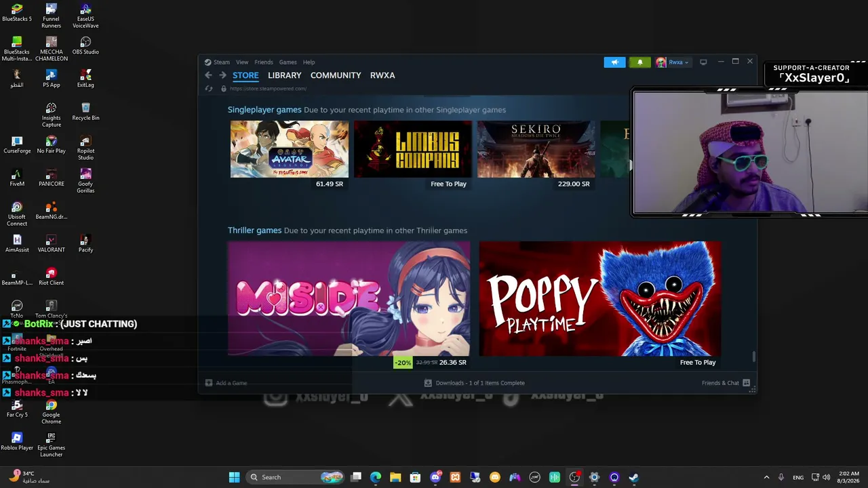Open the Help menu

pyautogui.click(x=309, y=62)
